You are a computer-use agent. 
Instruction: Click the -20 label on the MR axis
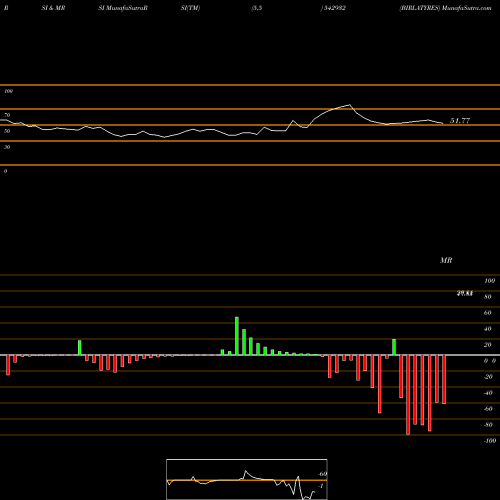point(488,377)
